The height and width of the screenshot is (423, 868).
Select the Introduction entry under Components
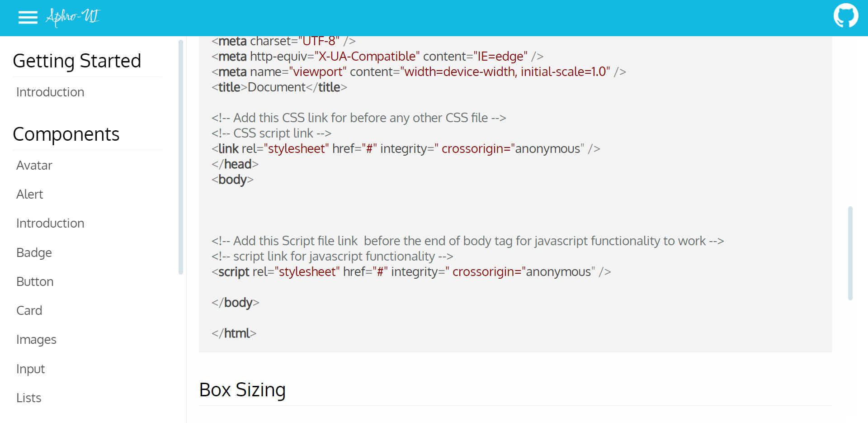[50, 223]
